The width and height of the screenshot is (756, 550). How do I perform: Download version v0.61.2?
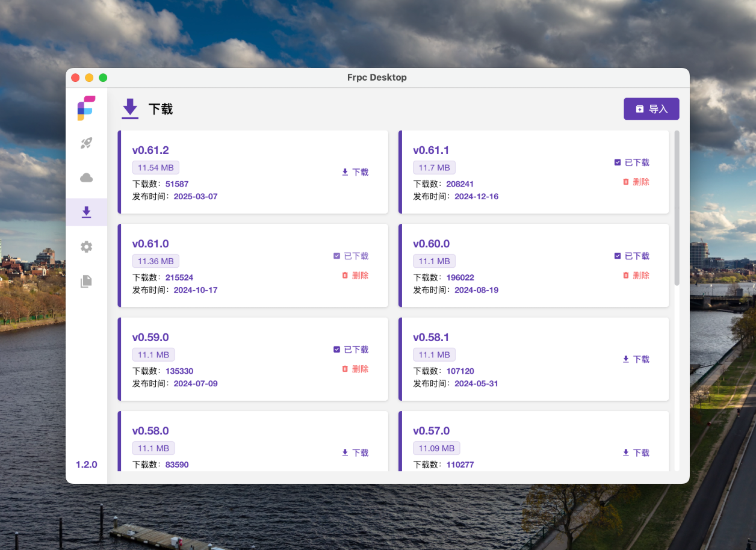click(355, 172)
